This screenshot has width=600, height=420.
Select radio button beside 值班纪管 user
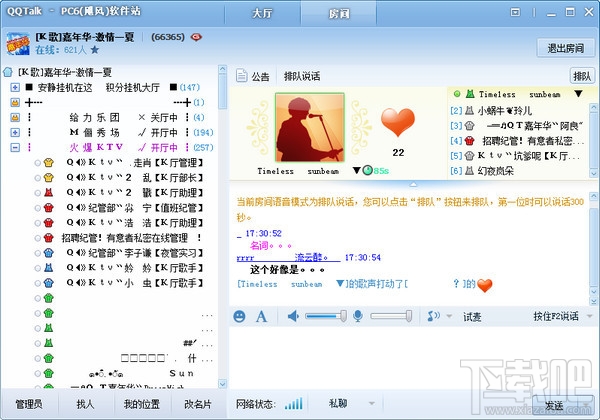[38, 208]
